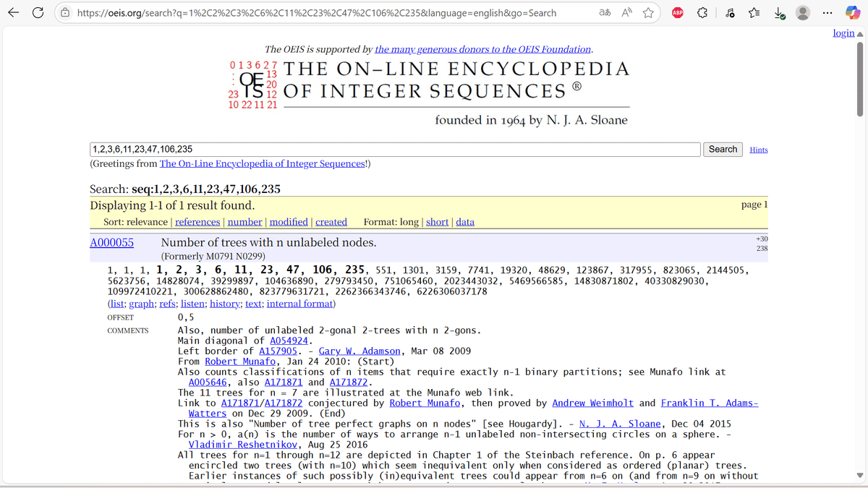Open the Extensions puzzle-piece icon
868x488 pixels.
point(702,12)
